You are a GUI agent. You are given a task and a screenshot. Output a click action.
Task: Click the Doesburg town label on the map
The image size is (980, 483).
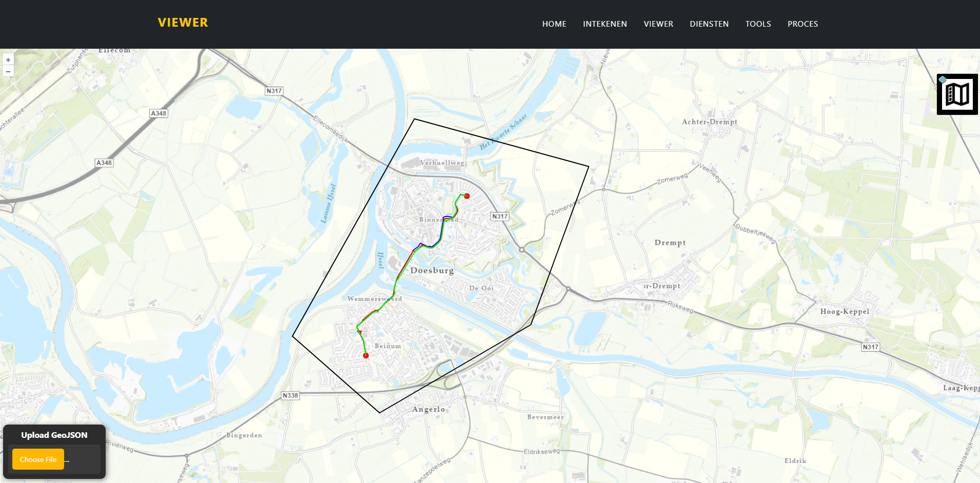click(432, 270)
